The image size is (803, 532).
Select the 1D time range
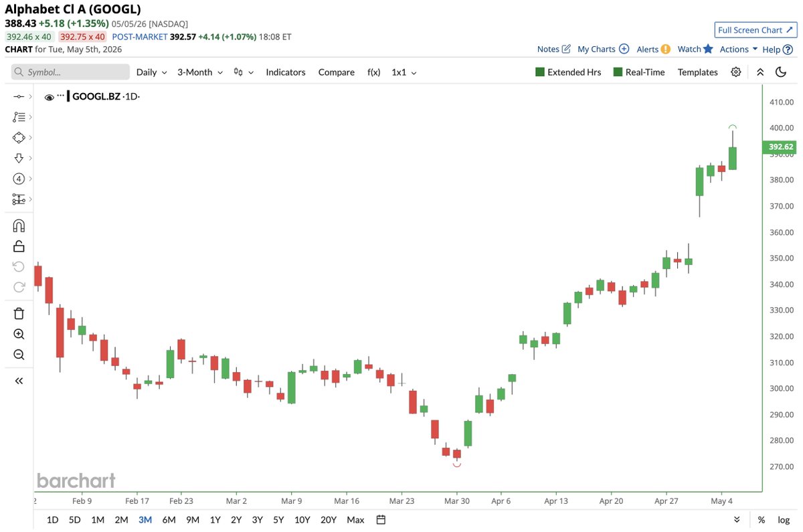(x=52, y=520)
